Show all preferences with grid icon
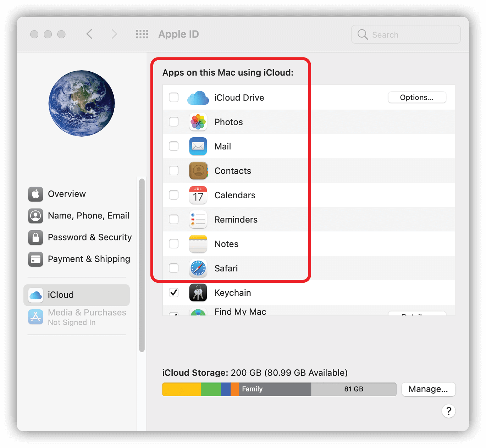This screenshot has width=486, height=448. click(x=142, y=34)
